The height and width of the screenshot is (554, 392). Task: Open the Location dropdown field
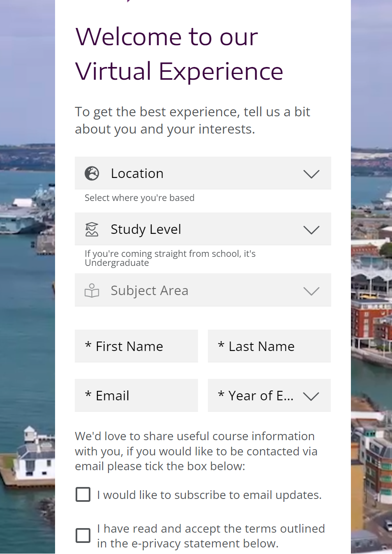coord(203,173)
